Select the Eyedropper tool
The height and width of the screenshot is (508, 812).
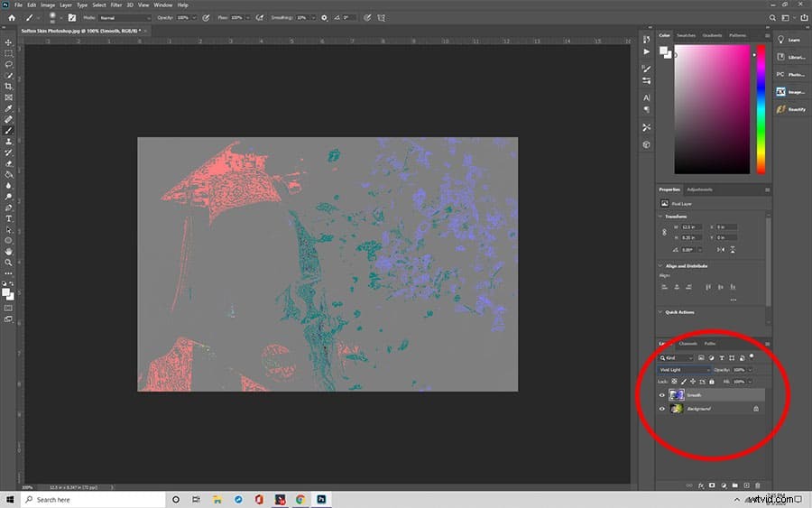coord(8,108)
